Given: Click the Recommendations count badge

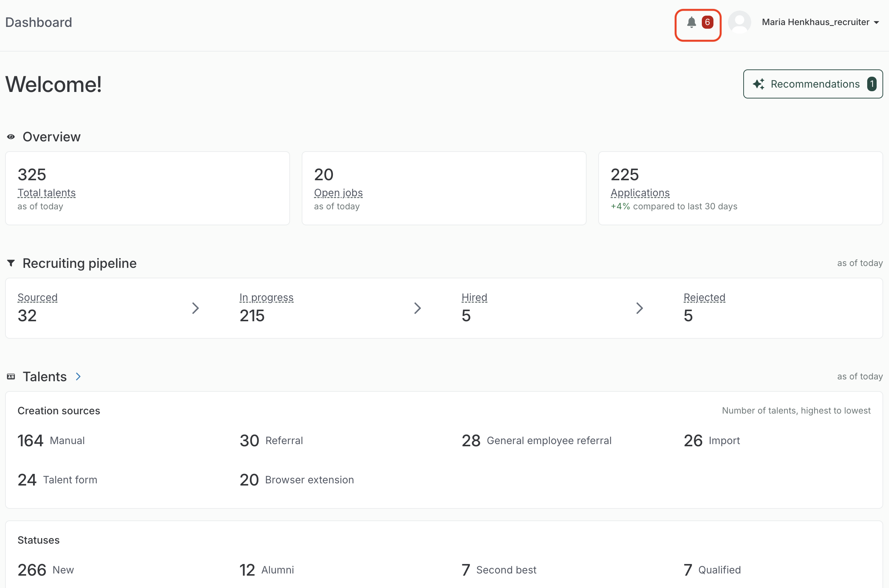Looking at the screenshot, I should pos(872,84).
